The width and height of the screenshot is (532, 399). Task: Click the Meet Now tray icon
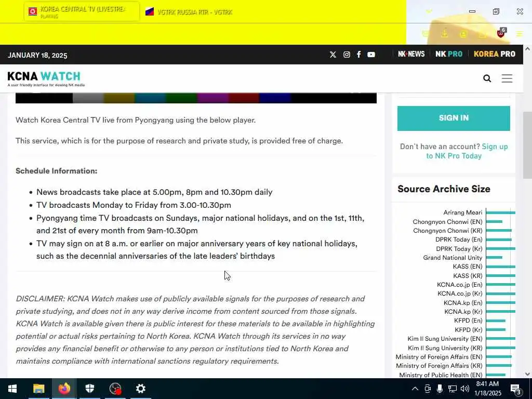tap(428, 389)
